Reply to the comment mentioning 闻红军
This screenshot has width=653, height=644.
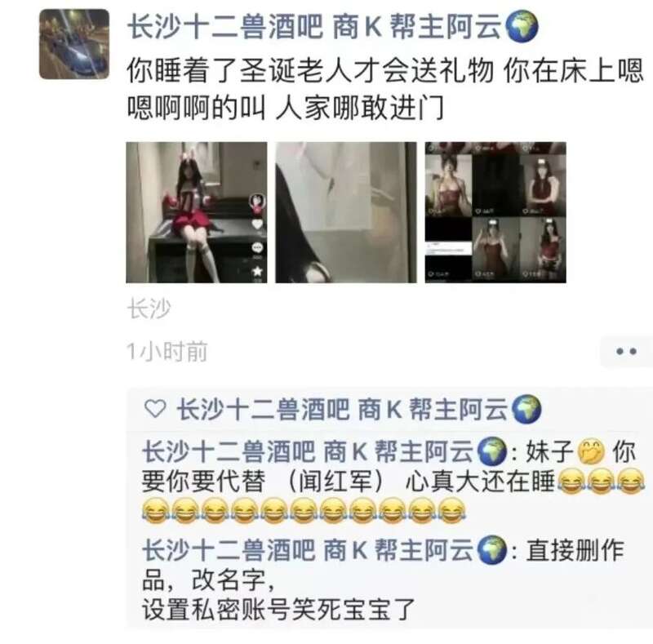point(393,482)
